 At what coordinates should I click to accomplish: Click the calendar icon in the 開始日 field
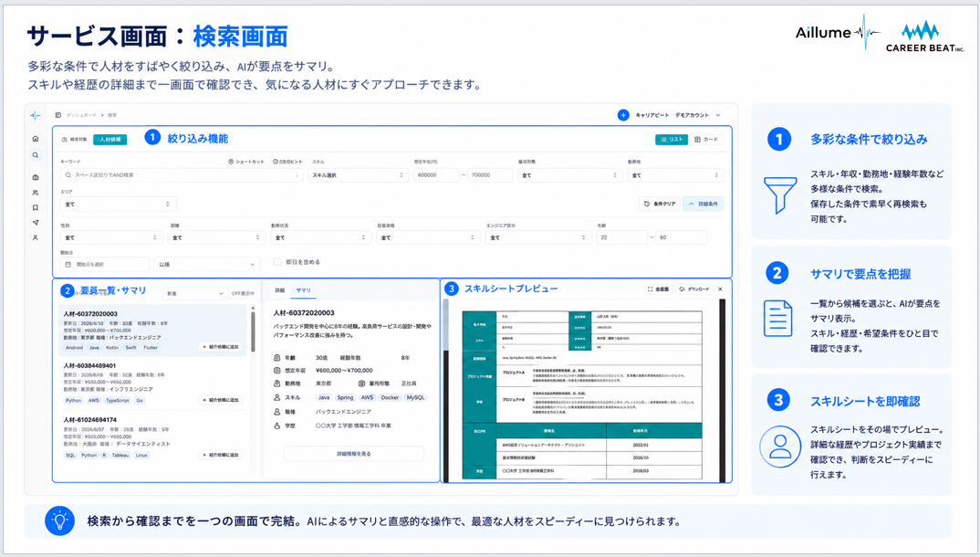[68, 265]
